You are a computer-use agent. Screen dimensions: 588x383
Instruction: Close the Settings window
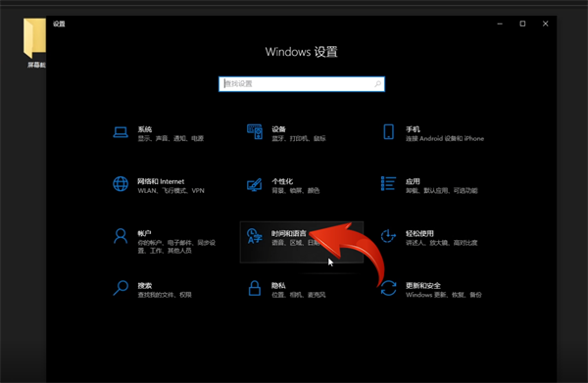click(545, 24)
